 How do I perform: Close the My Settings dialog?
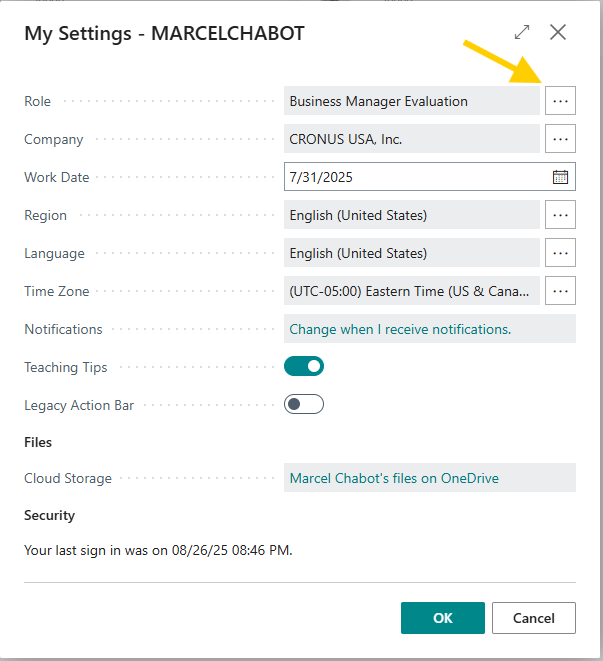pos(558,33)
